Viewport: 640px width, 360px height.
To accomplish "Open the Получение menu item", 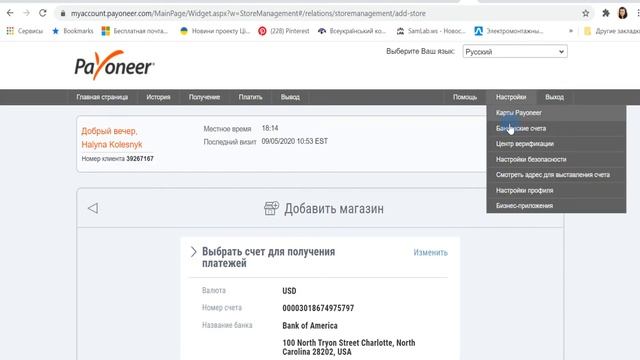I will click(204, 97).
